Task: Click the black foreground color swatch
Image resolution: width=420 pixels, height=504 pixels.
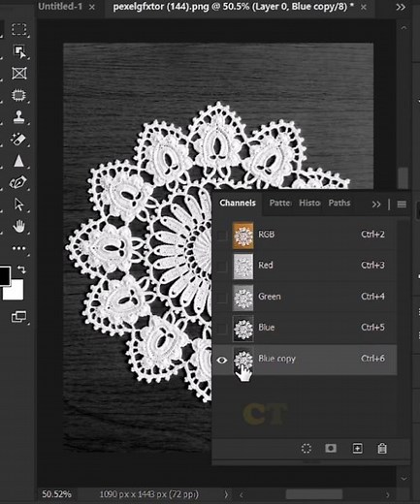Action: tap(5, 275)
